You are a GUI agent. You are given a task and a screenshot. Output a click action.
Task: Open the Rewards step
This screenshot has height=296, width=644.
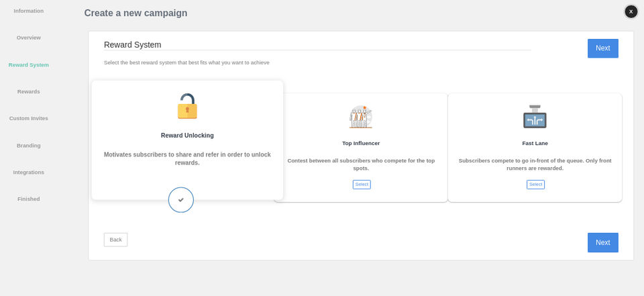click(29, 91)
